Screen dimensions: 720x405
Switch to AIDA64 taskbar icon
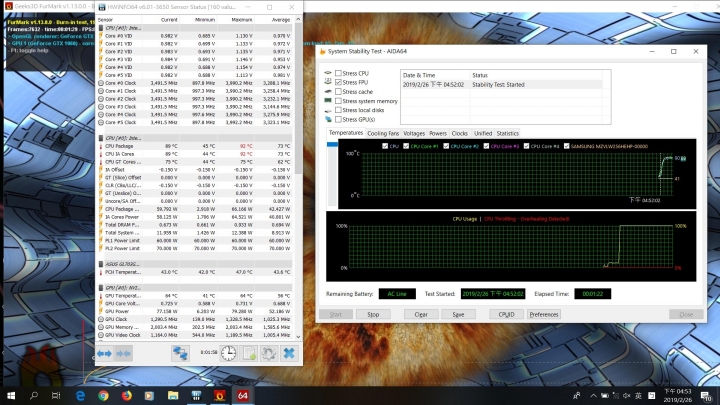coord(243,395)
